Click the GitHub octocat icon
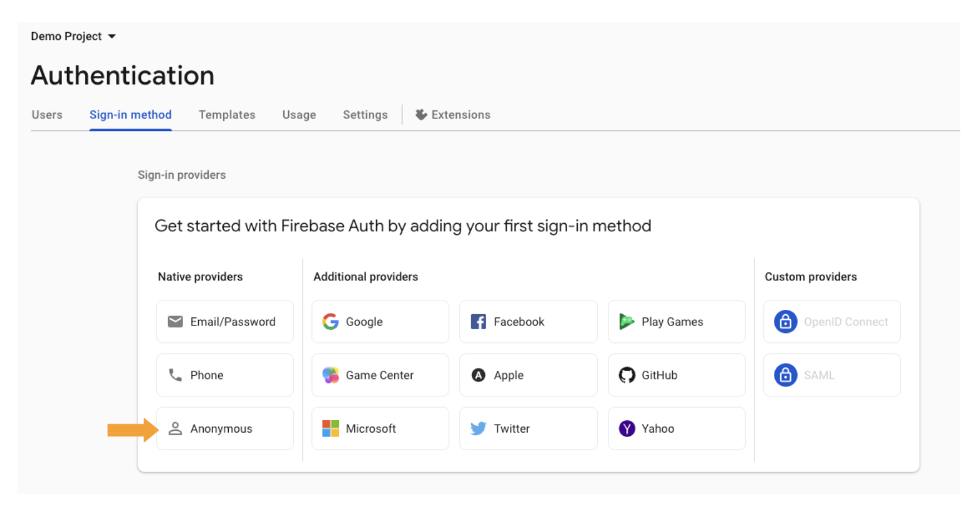This screenshot has height=508, width=980. [627, 375]
